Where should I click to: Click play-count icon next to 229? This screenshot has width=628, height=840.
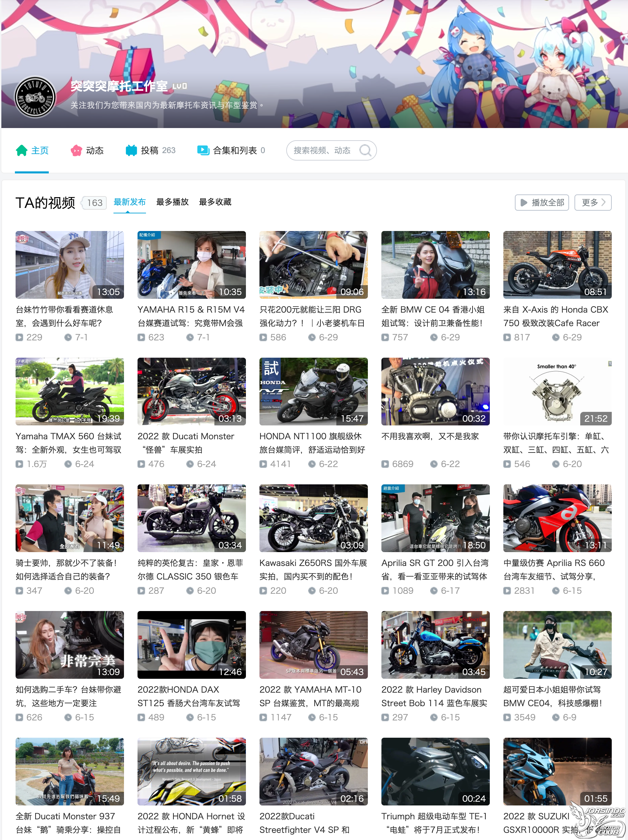coord(19,337)
